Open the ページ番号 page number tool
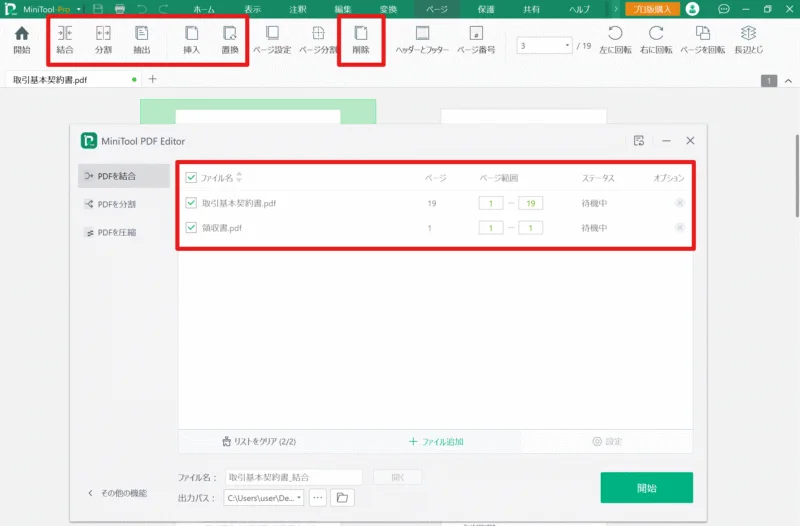This screenshot has width=800, height=526. [x=476, y=40]
